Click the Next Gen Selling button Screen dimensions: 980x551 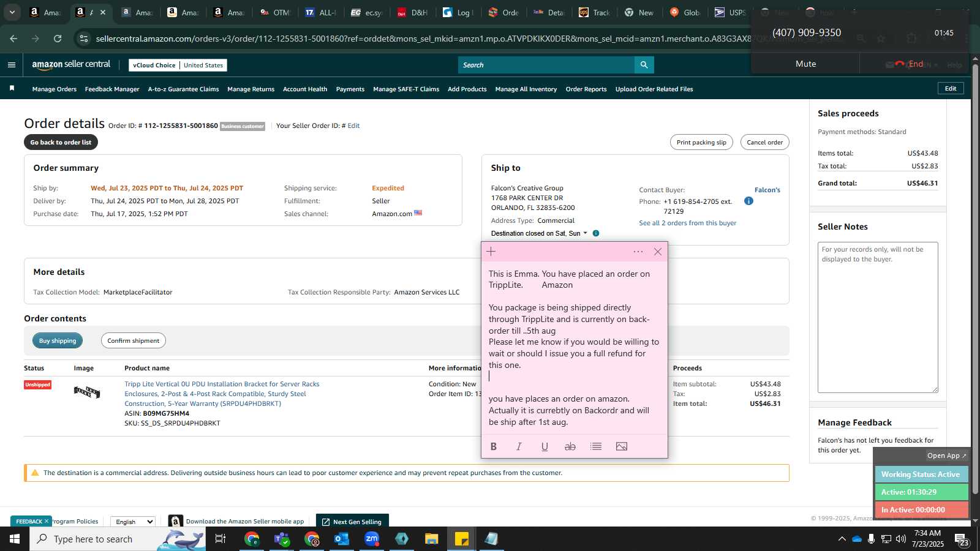[x=352, y=522]
